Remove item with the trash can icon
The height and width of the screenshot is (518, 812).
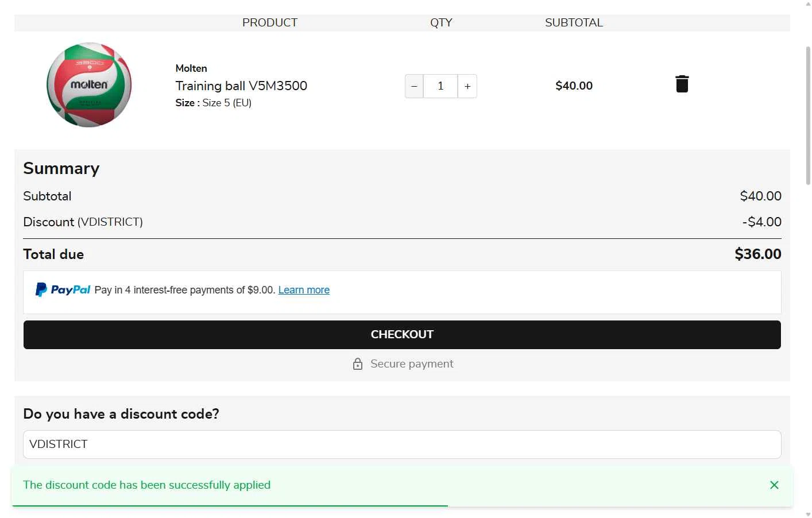(682, 84)
